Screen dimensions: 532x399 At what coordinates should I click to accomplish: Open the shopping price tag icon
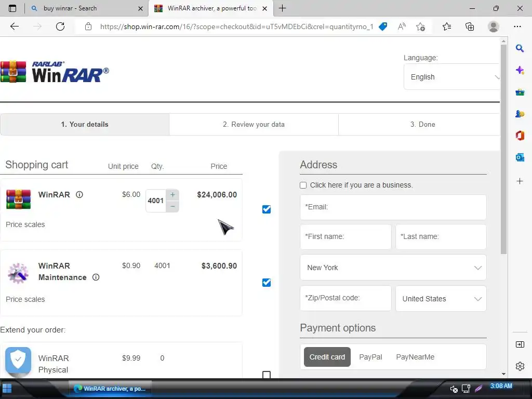[x=383, y=26]
